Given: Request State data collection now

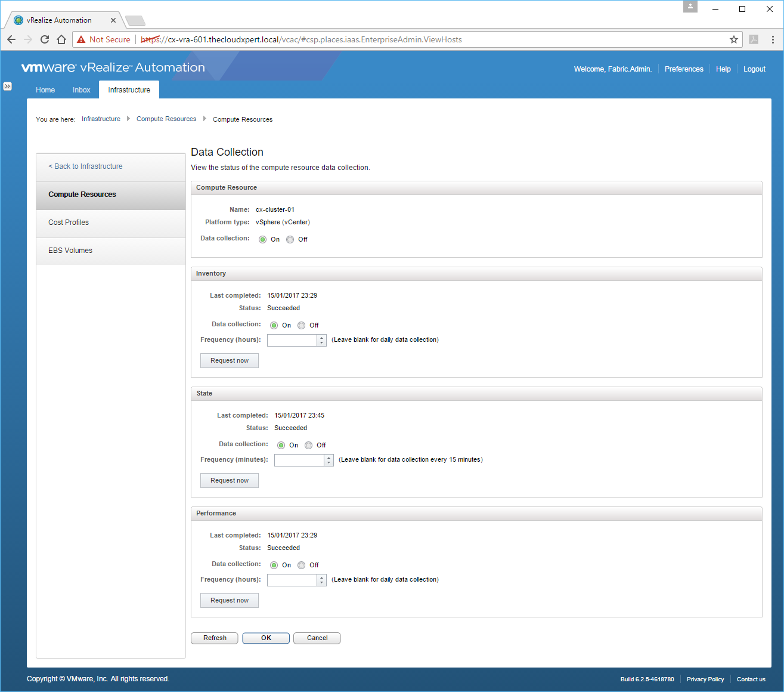Looking at the screenshot, I should (230, 481).
